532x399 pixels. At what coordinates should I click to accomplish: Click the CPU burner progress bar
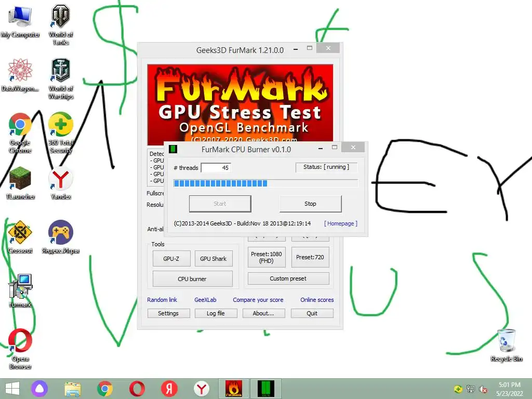[x=265, y=183]
